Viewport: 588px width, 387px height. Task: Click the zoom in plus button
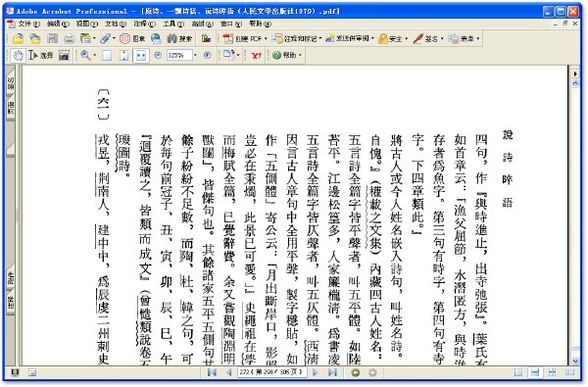click(x=208, y=55)
